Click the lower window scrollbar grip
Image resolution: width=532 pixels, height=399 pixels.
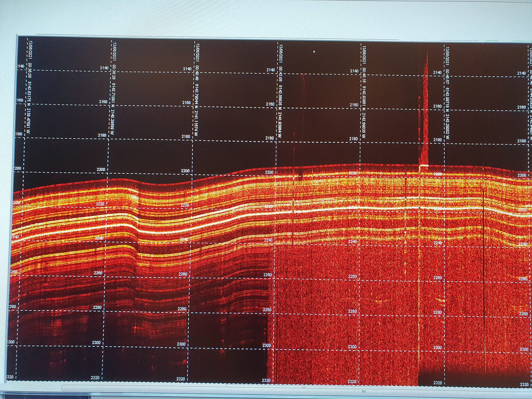coord(364,392)
